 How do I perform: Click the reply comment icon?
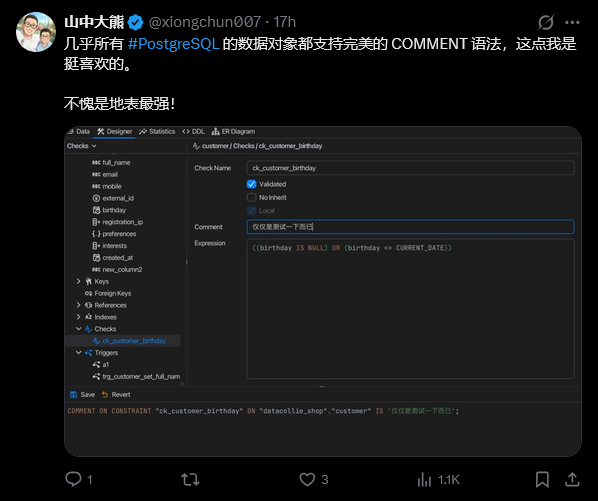coord(73,479)
